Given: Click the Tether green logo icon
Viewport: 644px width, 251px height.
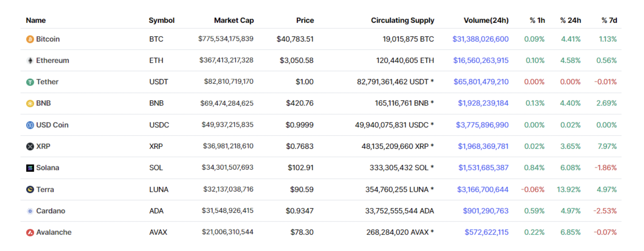Looking at the screenshot, I should pyautogui.click(x=30, y=82).
